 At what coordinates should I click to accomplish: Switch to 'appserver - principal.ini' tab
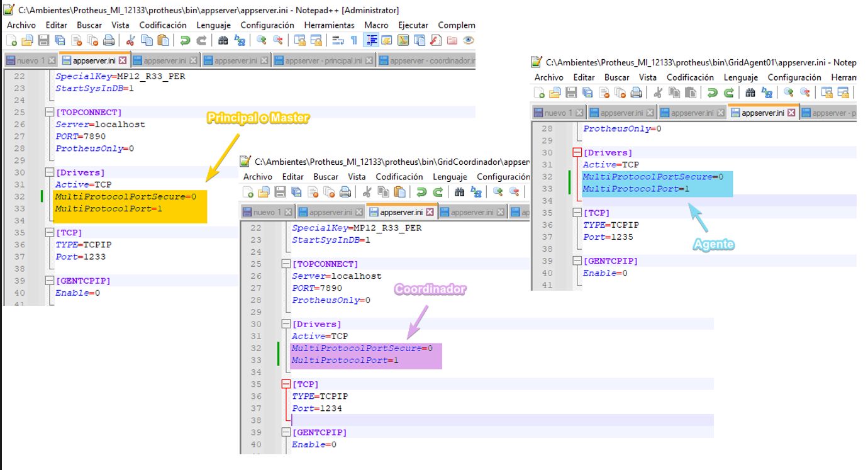click(x=318, y=60)
